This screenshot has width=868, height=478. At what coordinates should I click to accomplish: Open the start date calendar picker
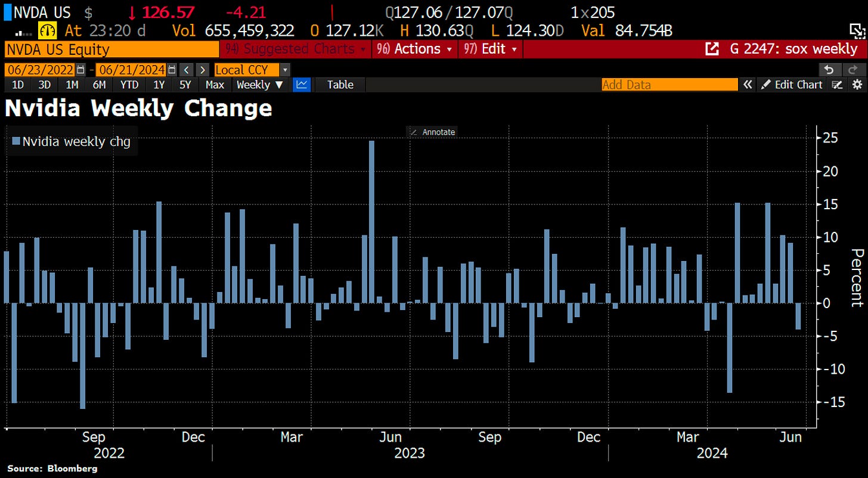point(81,69)
